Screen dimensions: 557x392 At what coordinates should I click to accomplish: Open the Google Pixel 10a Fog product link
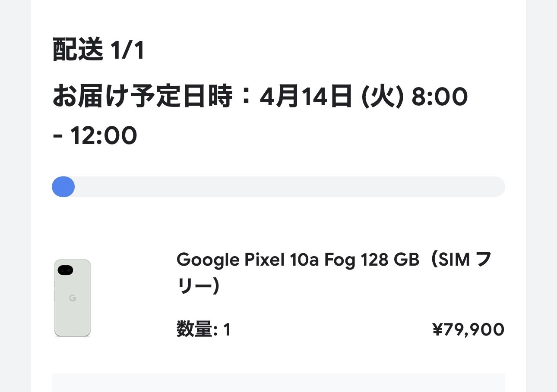coord(298,259)
